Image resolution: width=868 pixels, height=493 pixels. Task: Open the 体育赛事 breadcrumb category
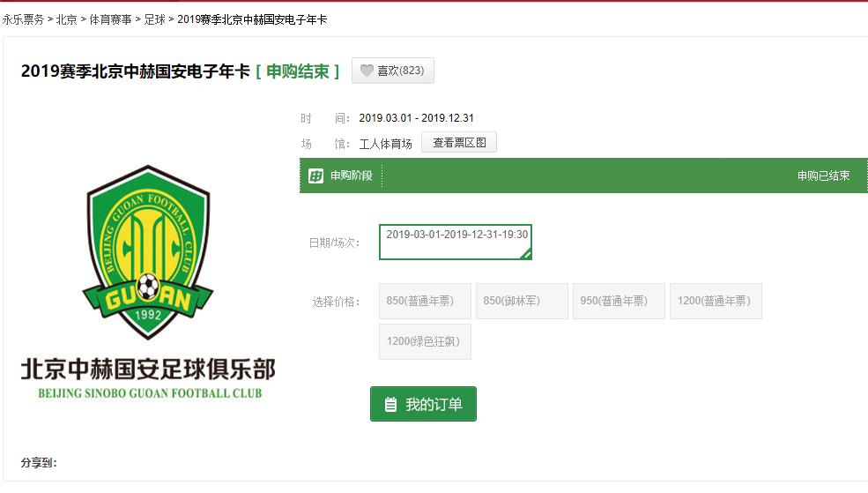coord(110,19)
